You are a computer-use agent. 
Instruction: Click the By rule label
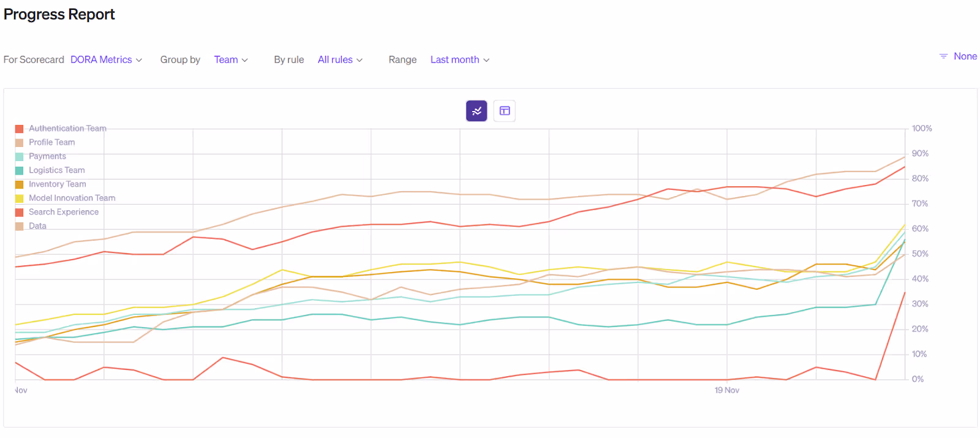pyautogui.click(x=289, y=59)
